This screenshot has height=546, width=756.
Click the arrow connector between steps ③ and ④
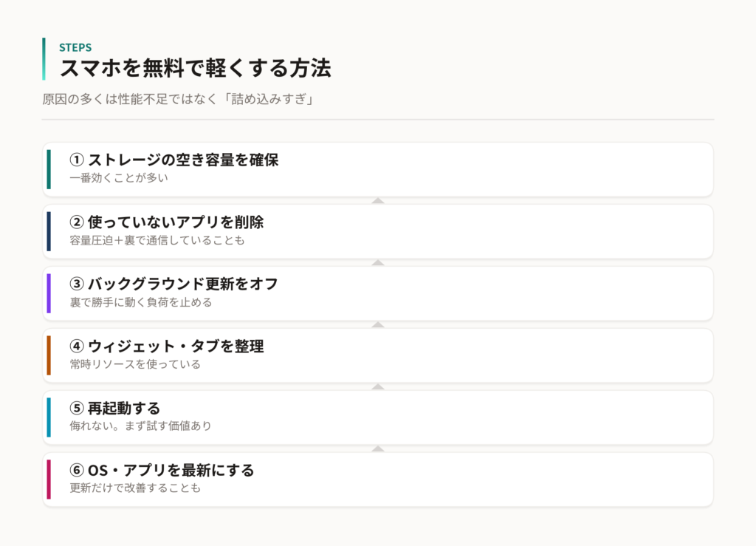click(x=378, y=324)
